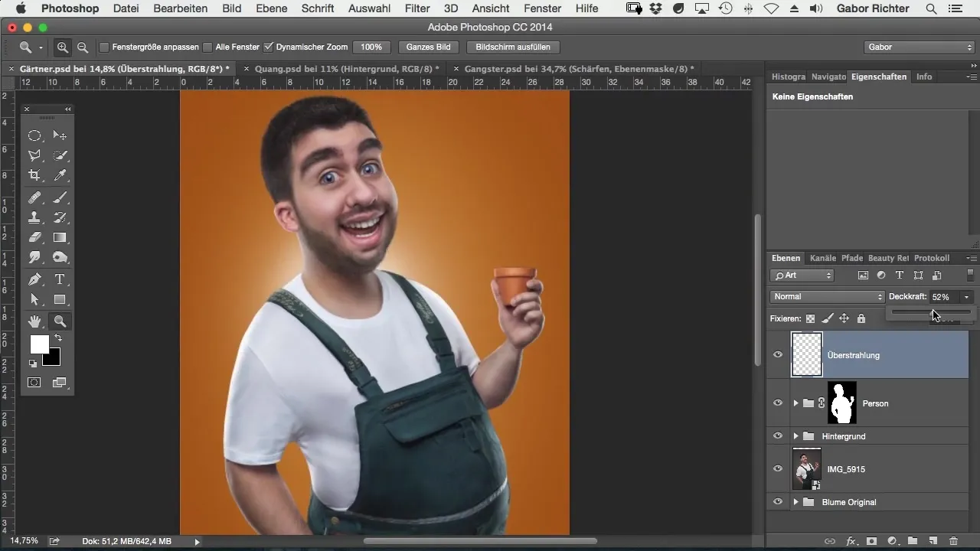Select the Brush tool

click(60, 197)
